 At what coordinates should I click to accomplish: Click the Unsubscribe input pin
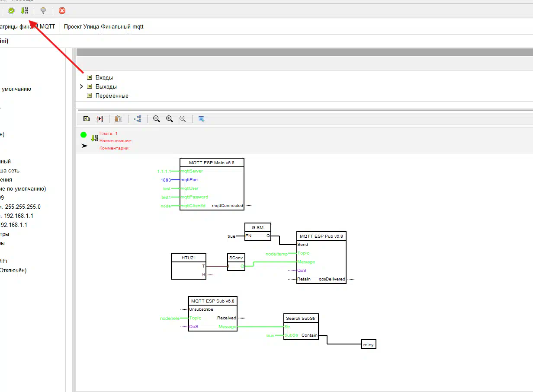point(201,309)
